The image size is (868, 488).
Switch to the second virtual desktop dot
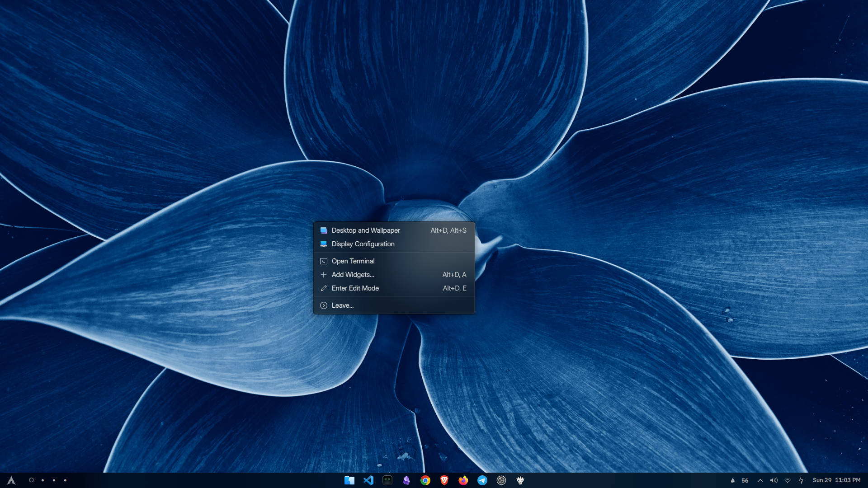pyautogui.click(x=42, y=480)
